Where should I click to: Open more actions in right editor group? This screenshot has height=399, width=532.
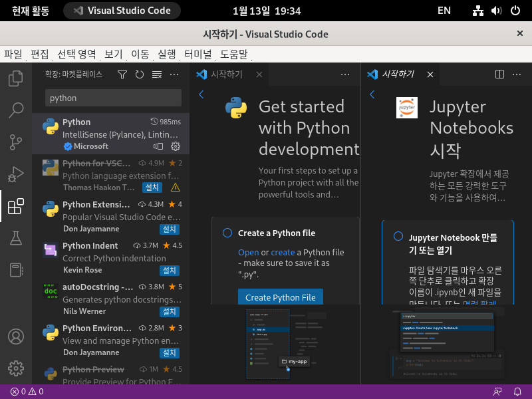(517, 74)
